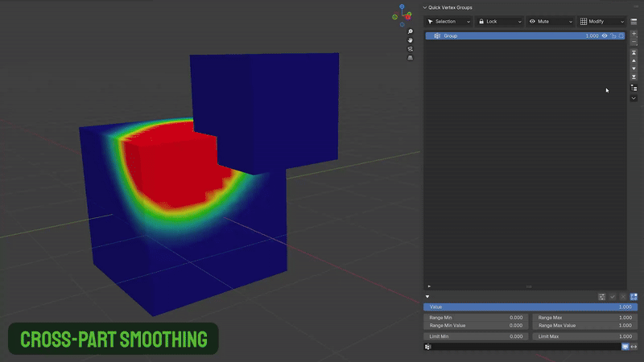Viewport: 644px width, 362px height.
Task: Click the Range Min Value field
Action: [x=476, y=326]
